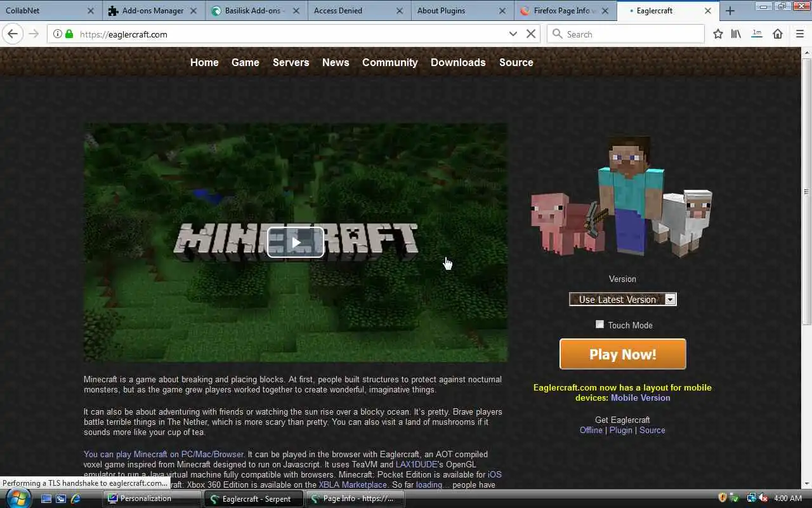The height and width of the screenshot is (508, 812).
Task: Click the Plugin link under Get Eaglercraft
Action: click(x=621, y=430)
